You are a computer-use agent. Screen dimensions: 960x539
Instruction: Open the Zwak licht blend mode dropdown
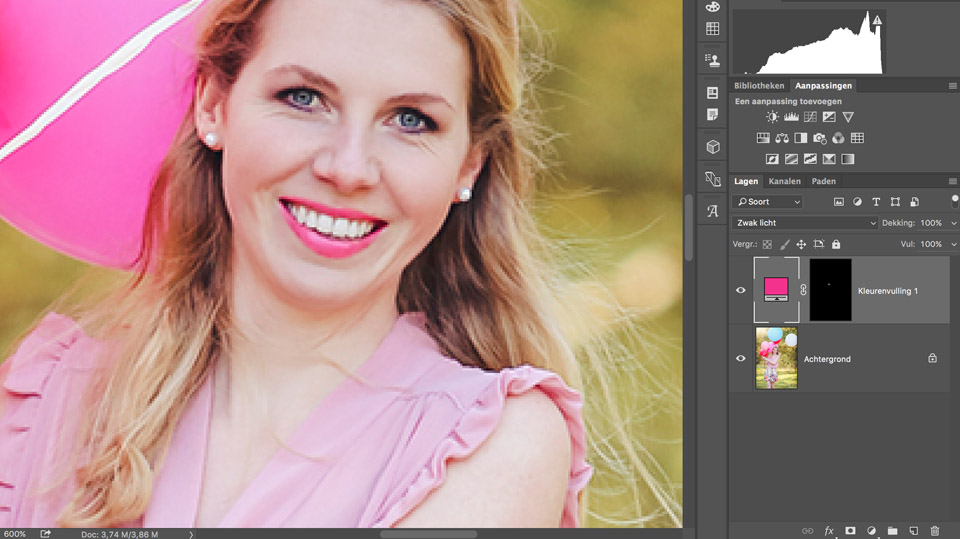(804, 223)
